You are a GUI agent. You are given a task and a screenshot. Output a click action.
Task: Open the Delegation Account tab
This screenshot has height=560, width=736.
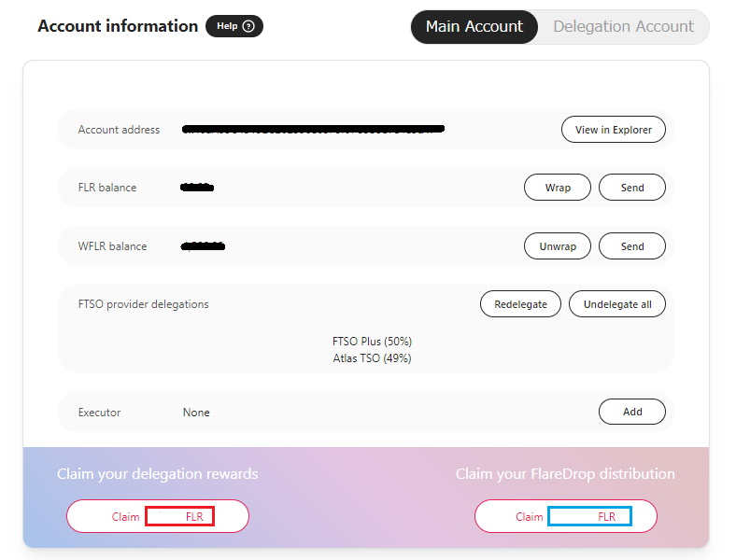[x=623, y=27]
